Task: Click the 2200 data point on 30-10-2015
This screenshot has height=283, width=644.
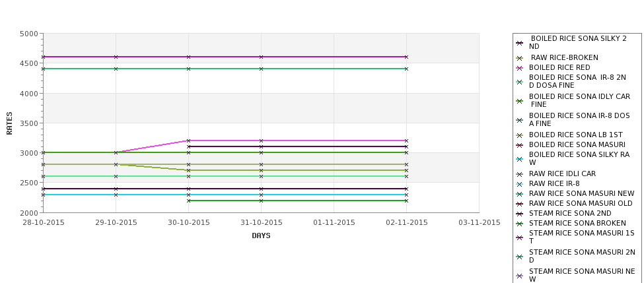Action: pos(188,201)
